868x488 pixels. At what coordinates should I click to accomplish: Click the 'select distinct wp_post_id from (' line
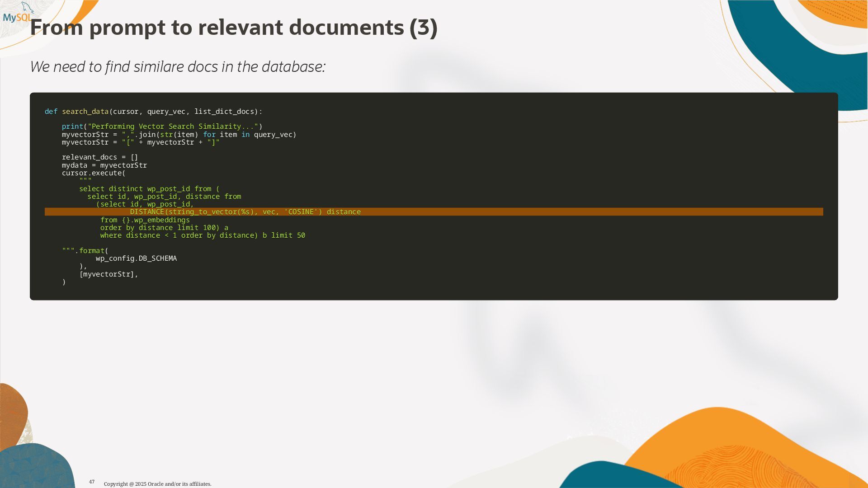(149, 189)
